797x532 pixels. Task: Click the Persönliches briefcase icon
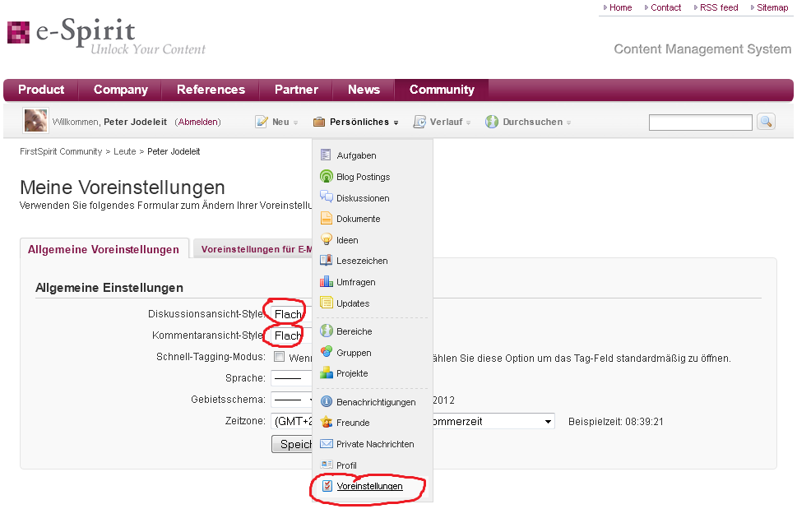pyautogui.click(x=318, y=122)
